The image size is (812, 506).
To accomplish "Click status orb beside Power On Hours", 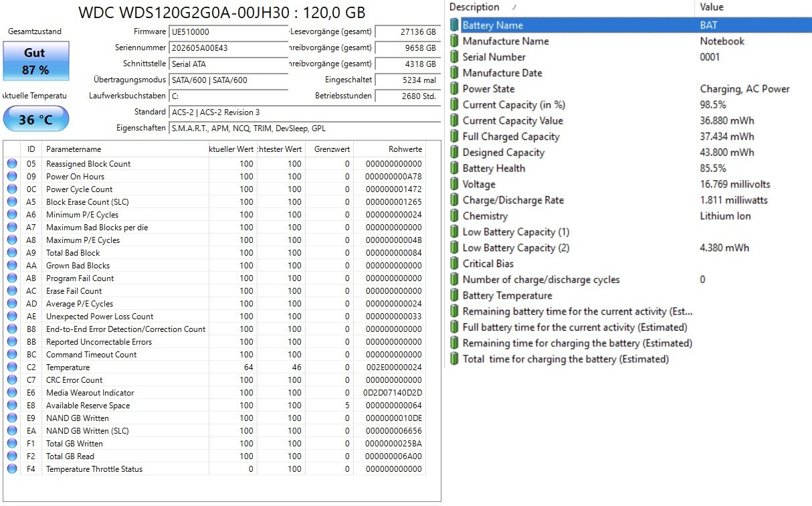I will (x=12, y=177).
